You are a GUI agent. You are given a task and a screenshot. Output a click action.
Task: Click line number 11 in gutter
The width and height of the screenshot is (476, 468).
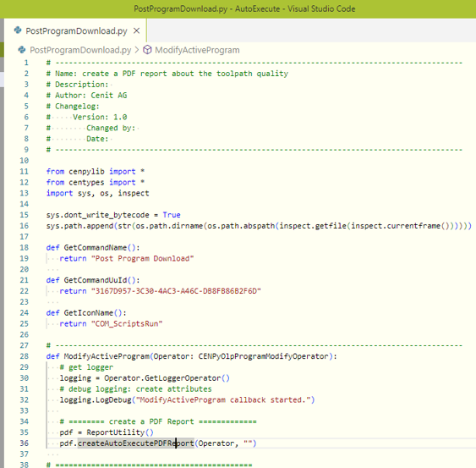pos(25,172)
